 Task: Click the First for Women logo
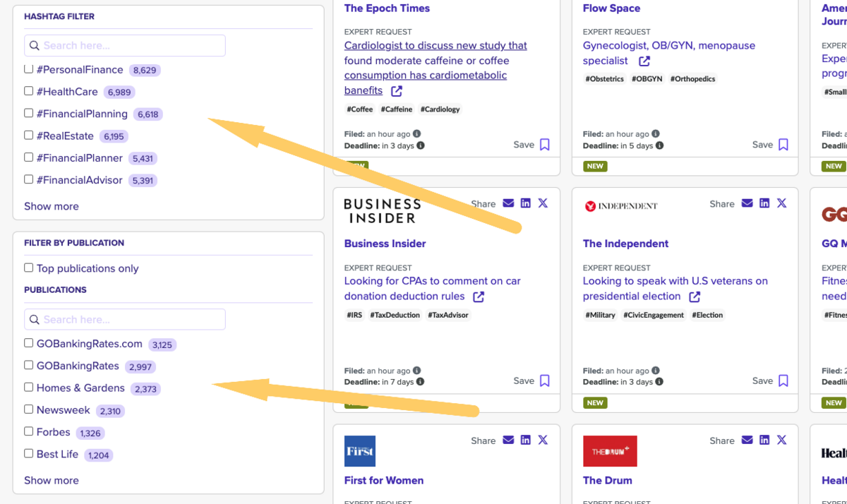(360, 451)
